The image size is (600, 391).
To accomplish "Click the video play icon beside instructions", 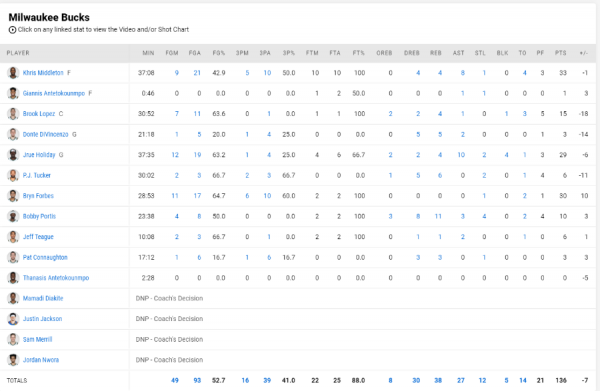I will click(13, 30).
